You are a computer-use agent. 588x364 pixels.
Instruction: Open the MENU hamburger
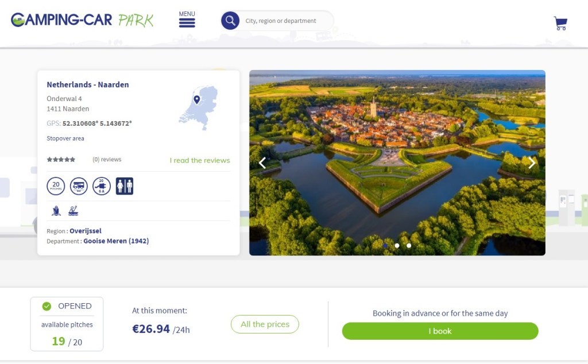coord(187,20)
